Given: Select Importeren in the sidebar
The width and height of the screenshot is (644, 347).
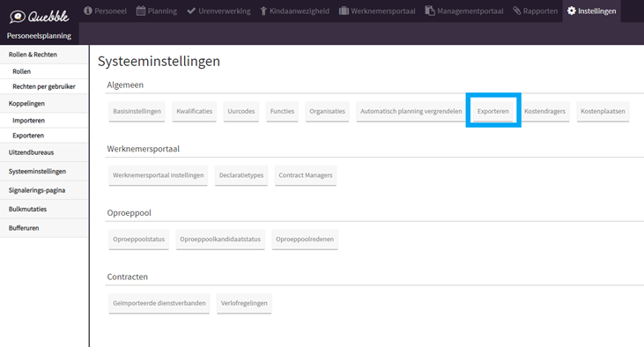Looking at the screenshot, I should pyautogui.click(x=44, y=121).
